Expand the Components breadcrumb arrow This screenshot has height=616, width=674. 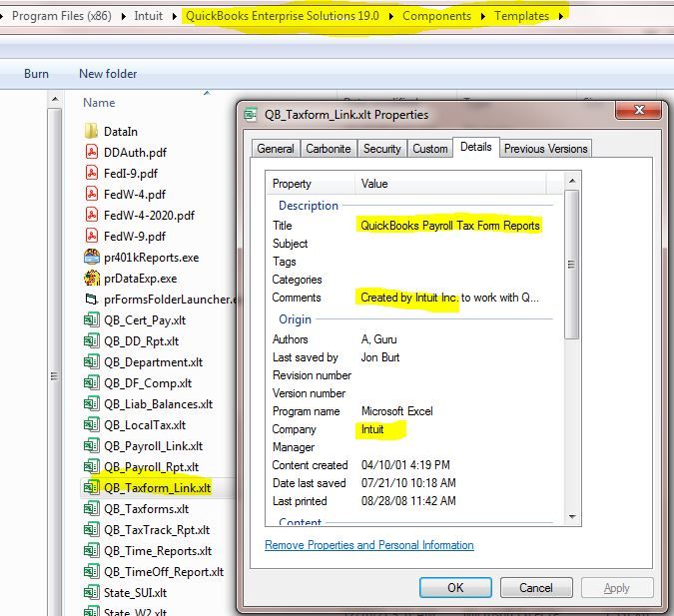(x=483, y=16)
